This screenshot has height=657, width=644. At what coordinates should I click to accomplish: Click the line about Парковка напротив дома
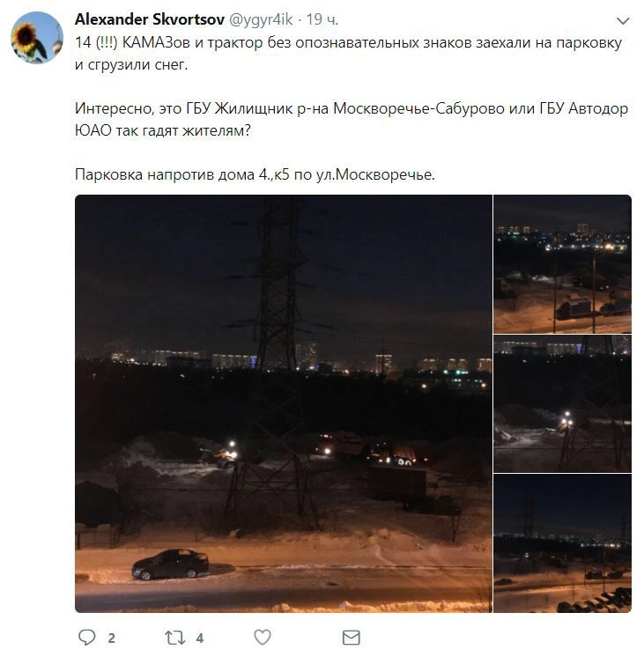coord(255,174)
